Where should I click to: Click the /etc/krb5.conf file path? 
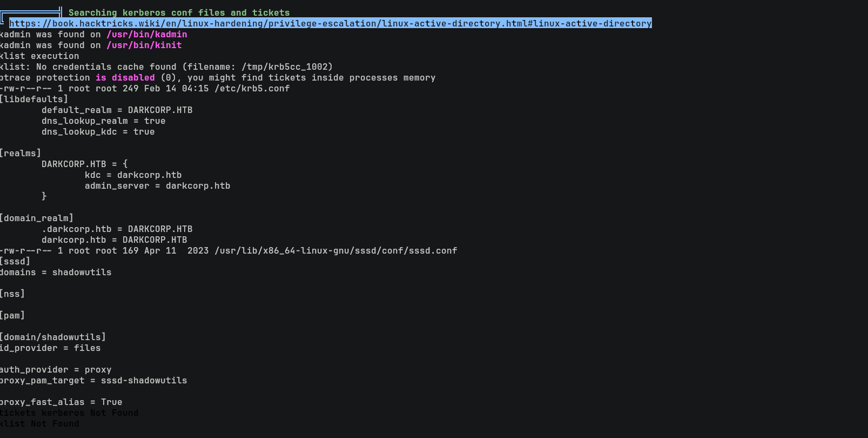point(252,88)
